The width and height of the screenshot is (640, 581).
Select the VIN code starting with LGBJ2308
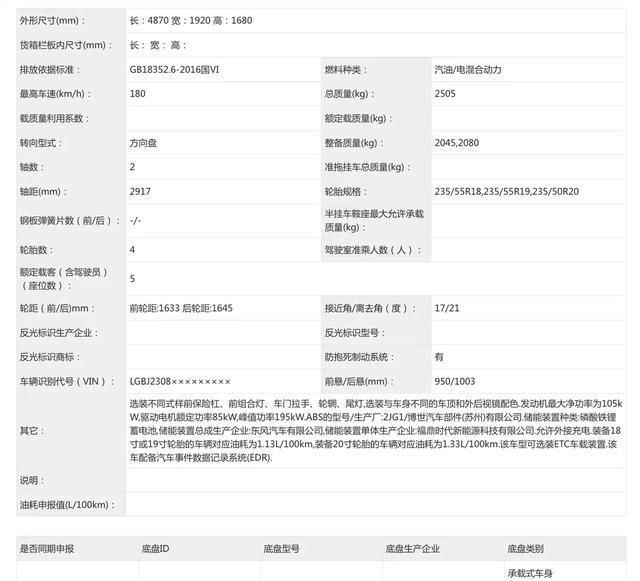click(179, 382)
